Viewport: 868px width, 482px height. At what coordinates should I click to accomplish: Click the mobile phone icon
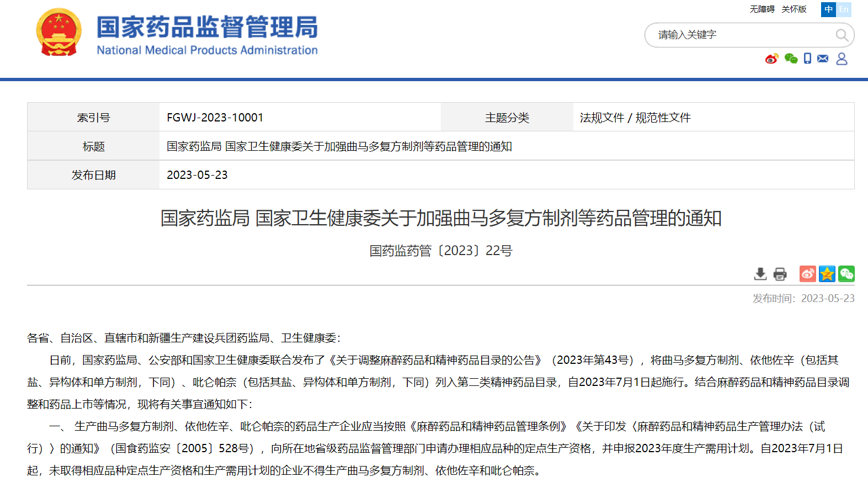coord(807,59)
